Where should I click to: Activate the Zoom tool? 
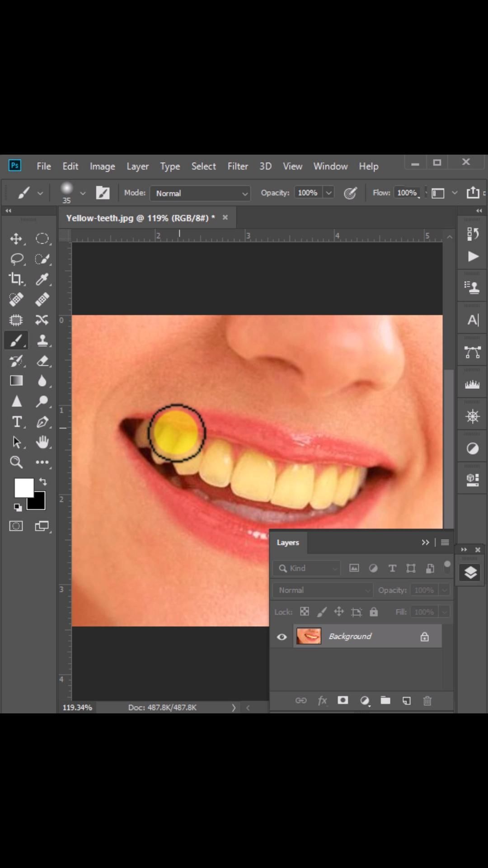(16, 462)
